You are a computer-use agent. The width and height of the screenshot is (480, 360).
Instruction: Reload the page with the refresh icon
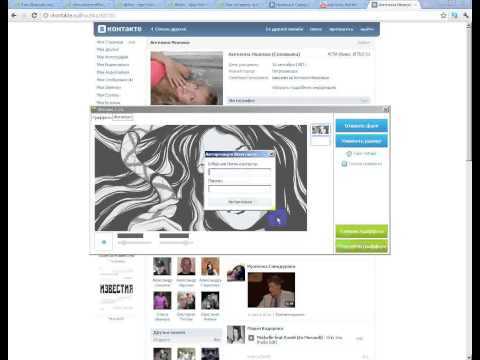pyautogui.click(x=34, y=15)
